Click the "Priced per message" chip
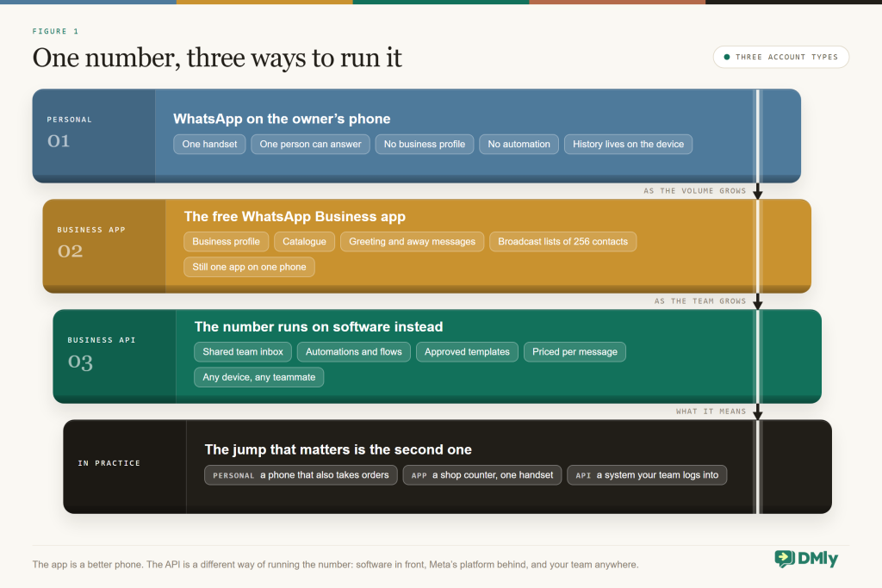 (575, 352)
